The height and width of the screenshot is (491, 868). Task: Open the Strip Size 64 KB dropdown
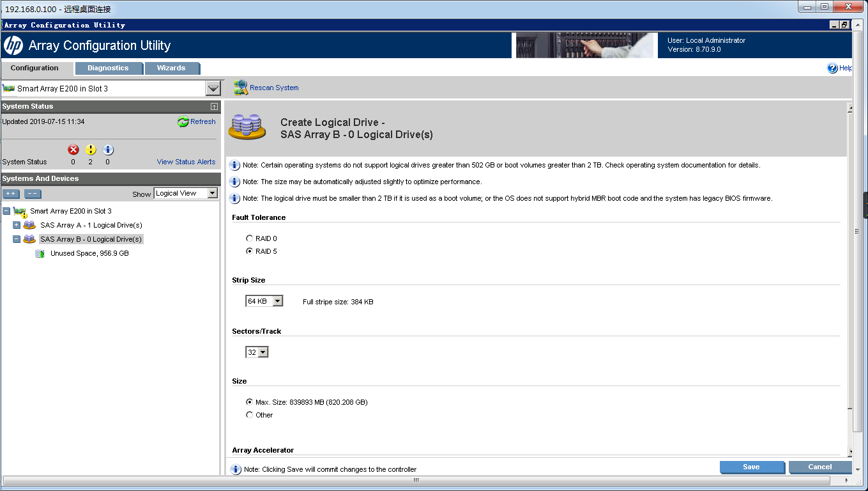[x=277, y=301]
